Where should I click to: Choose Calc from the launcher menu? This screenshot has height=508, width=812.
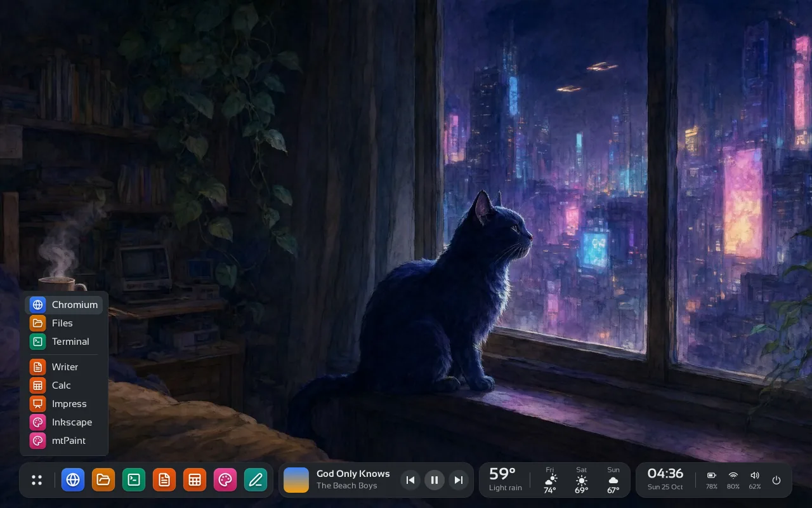(x=63, y=385)
